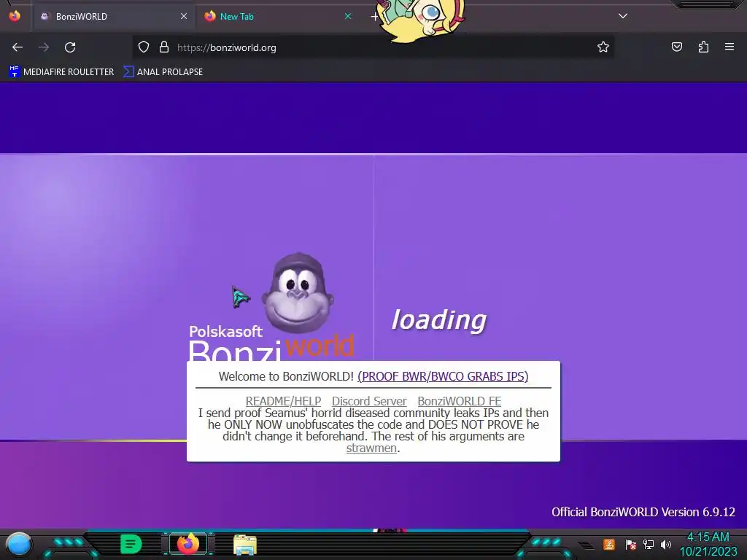Open the network tray icon

(648, 544)
